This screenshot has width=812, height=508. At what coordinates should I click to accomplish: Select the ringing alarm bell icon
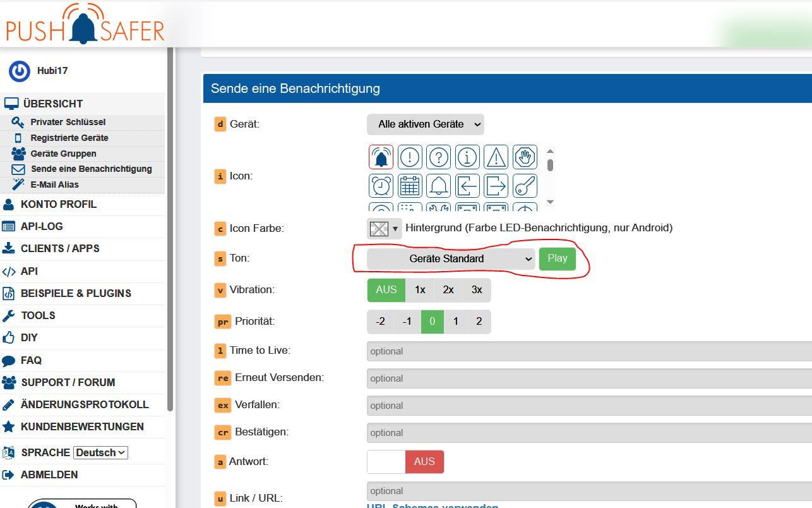click(381, 157)
